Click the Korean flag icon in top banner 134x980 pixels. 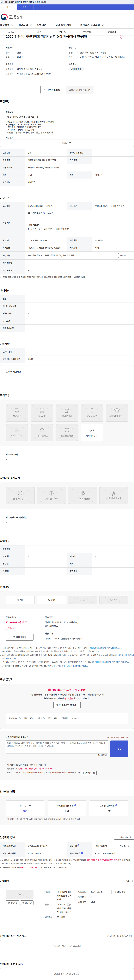coord(2,2)
